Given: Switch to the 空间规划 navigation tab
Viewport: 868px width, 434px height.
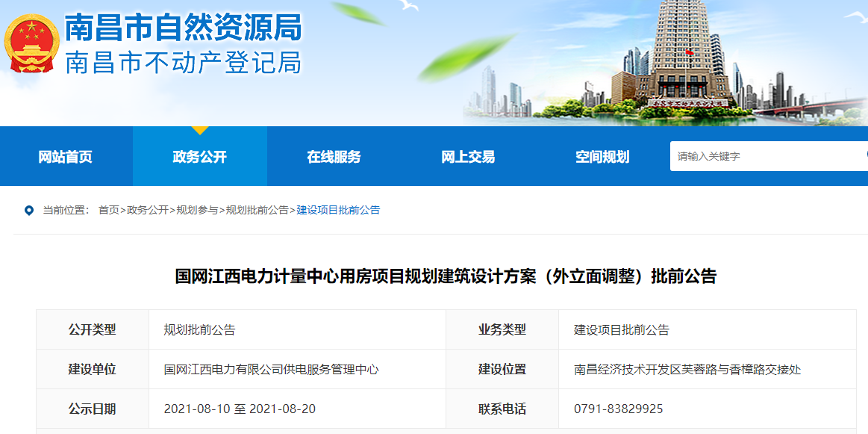Looking at the screenshot, I should coord(602,157).
